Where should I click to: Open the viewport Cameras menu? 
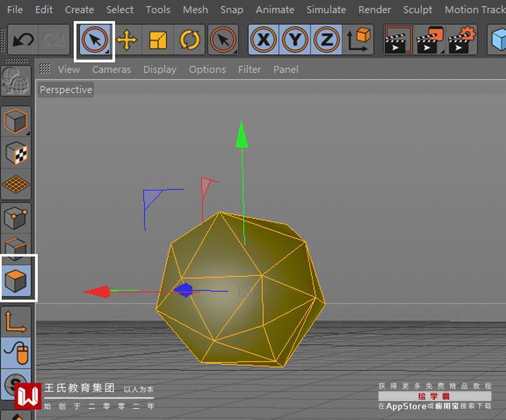click(111, 70)
